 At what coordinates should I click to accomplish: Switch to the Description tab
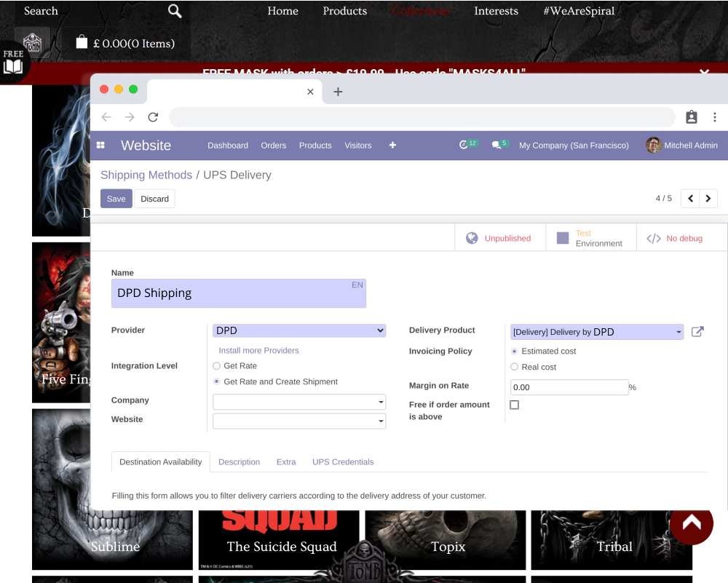(x=239, y=462)
